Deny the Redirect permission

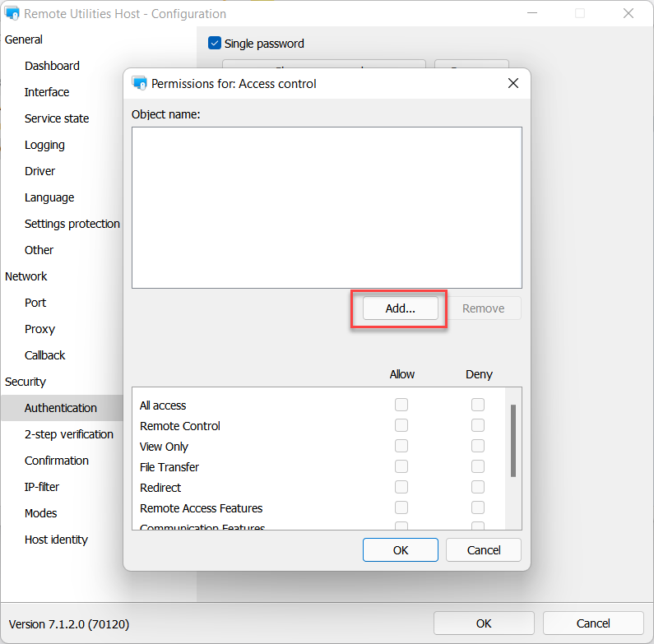(477, 487)
